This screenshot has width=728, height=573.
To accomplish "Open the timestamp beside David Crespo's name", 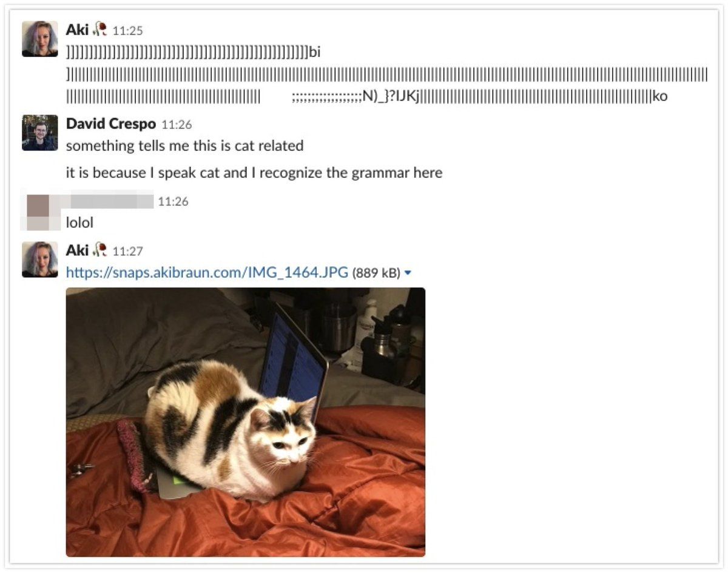I will click(177, 125).
